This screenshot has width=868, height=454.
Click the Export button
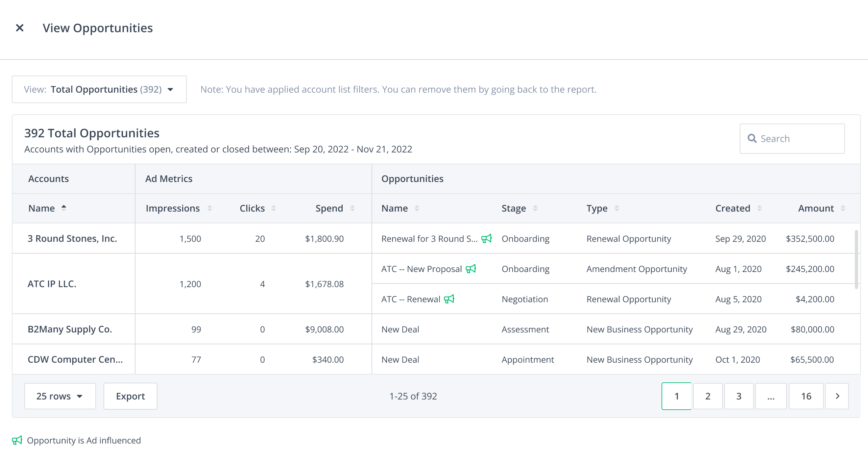[130, 396]
